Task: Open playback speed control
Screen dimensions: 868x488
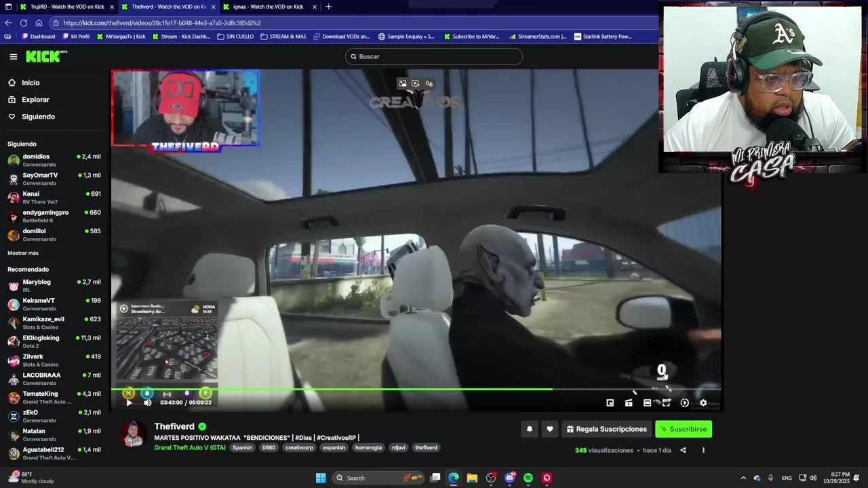Action: [x=685, y=403]
